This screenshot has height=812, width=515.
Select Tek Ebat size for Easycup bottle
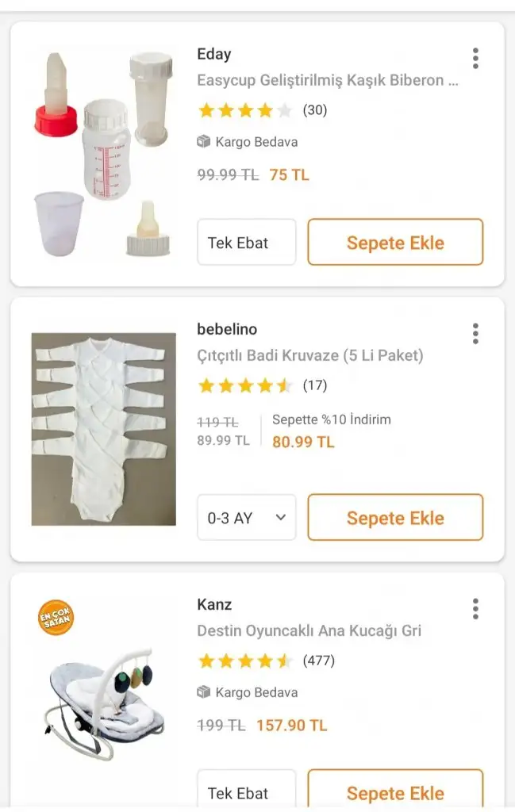pos(246,243)
